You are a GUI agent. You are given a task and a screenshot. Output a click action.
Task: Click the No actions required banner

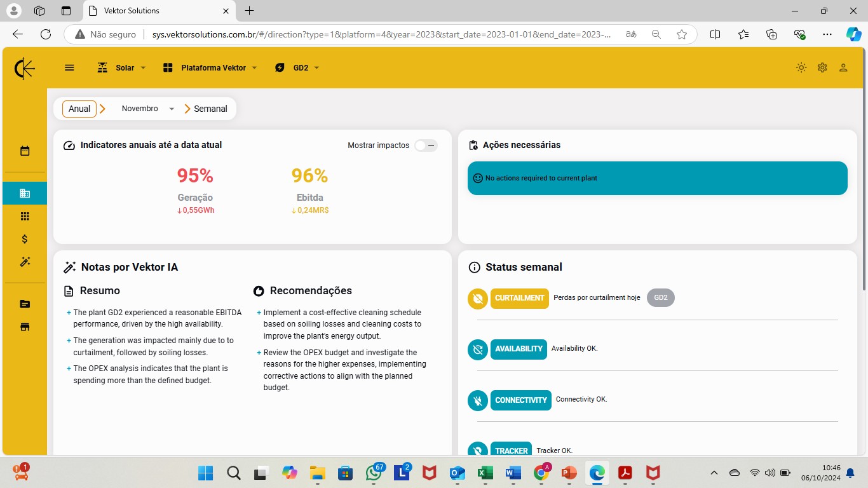click(658, 178)
